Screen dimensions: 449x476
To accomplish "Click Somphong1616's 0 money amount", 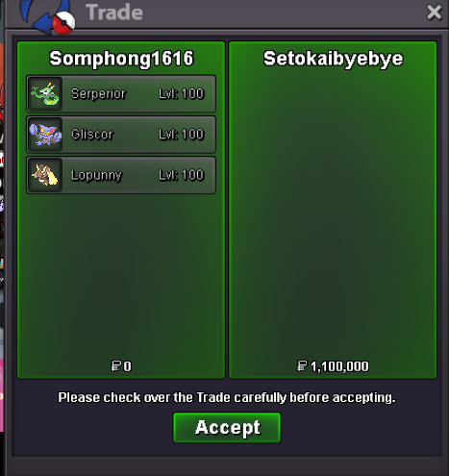I will tap(128, 366).
